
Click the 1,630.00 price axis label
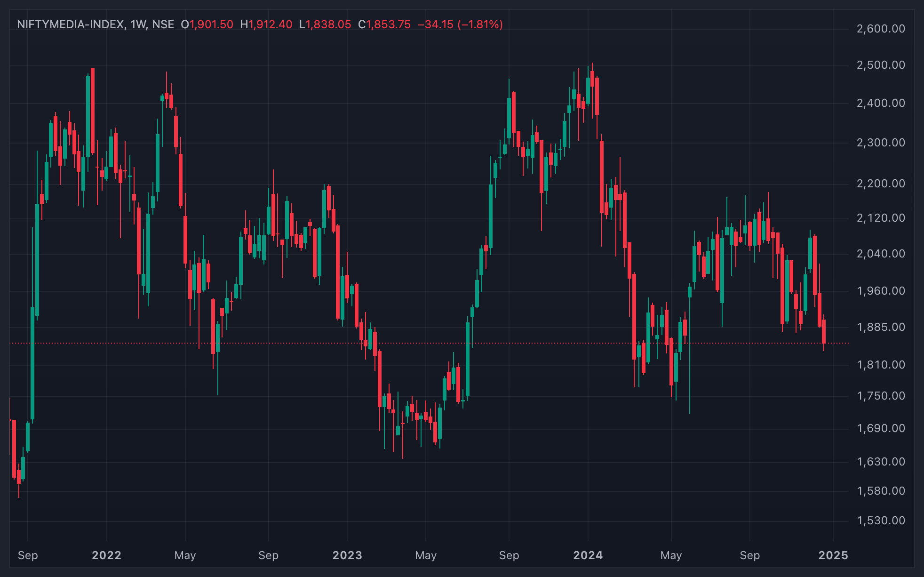click(x=881, y=462)
